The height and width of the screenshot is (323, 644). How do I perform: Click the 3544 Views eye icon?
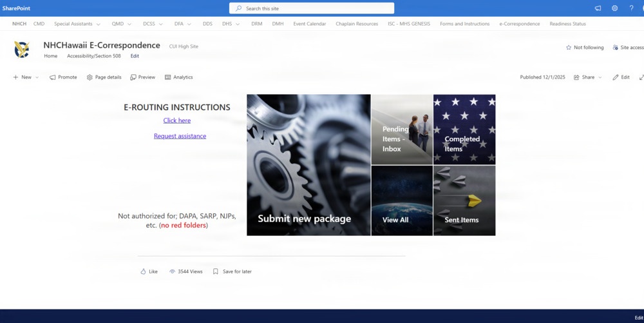tap(173, 271)
